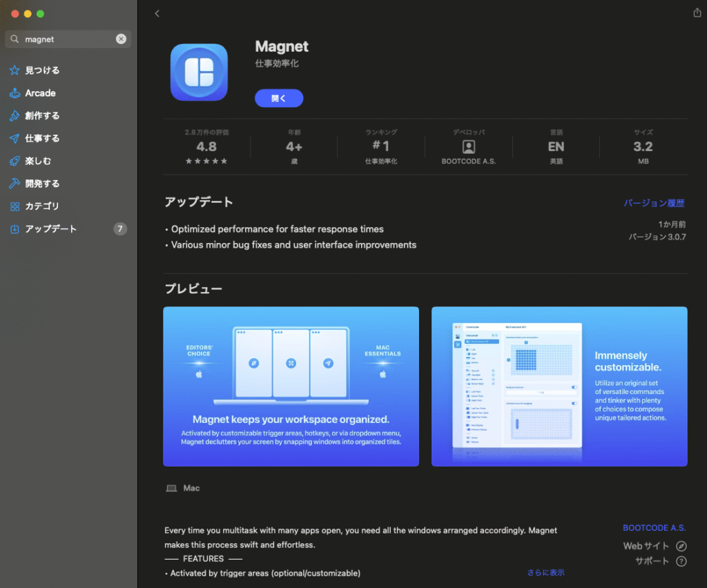Click the rocket icon beside 楽しむ
Image resolution: width=707 pixels, height=588 pixels.
14,161
